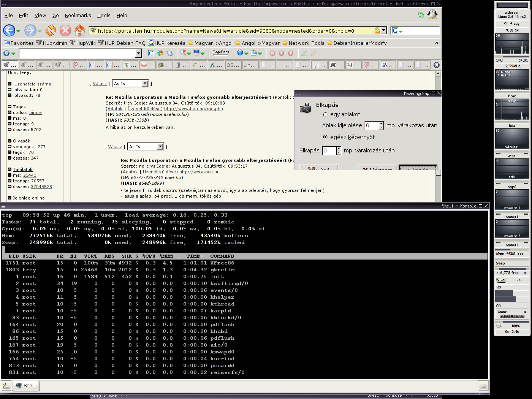The image size is (532, 399).
Task: Open the 'Jelenleg online' sidebar link
Action: [x=29, y=198]
